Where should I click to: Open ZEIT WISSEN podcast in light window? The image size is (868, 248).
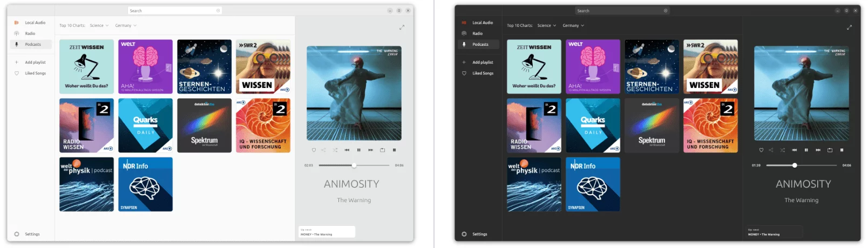(86, 66)
